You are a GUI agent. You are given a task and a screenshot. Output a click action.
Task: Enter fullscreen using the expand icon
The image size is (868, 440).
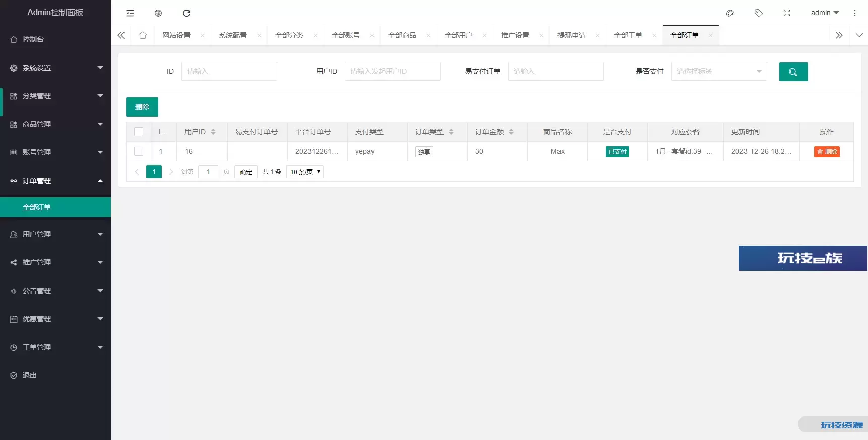pos(787,13)
